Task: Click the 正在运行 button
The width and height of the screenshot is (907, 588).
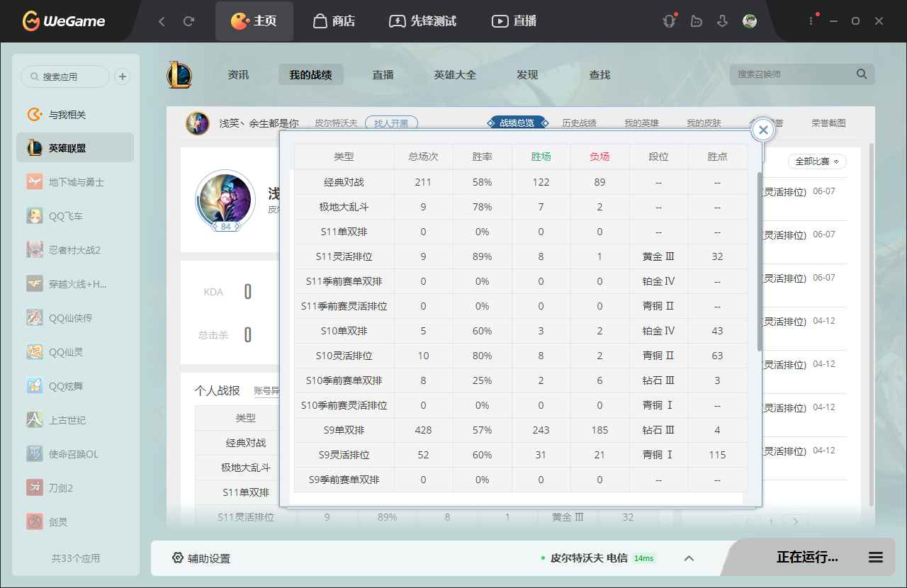Action: pos(807,558)
